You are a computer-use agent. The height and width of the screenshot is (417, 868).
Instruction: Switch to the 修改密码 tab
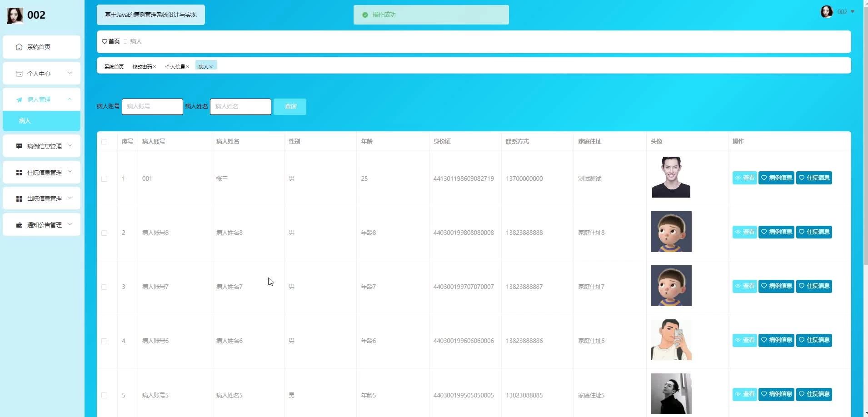click(142, 67)
